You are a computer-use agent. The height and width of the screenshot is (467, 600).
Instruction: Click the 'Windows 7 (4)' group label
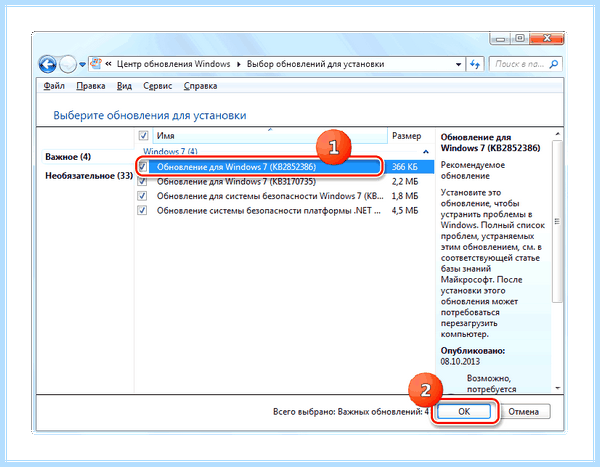[170, 152]
